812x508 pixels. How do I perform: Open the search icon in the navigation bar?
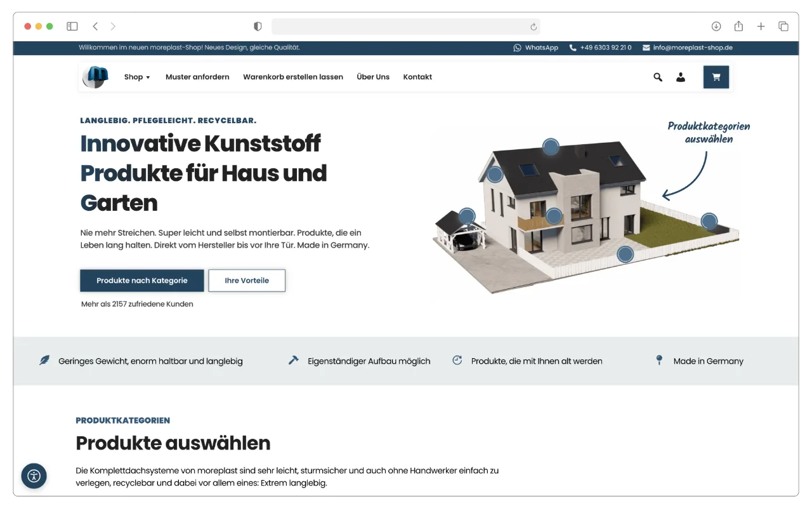658,77
